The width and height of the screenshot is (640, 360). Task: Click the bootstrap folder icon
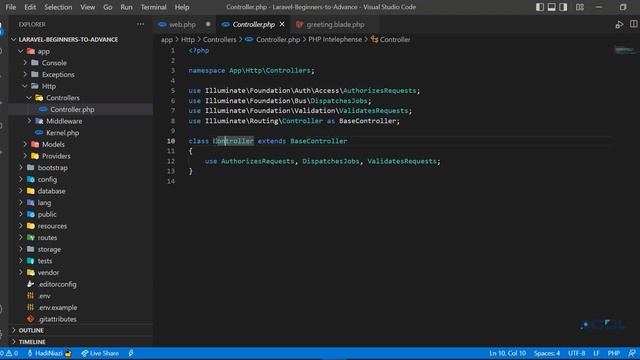[31, 168]
